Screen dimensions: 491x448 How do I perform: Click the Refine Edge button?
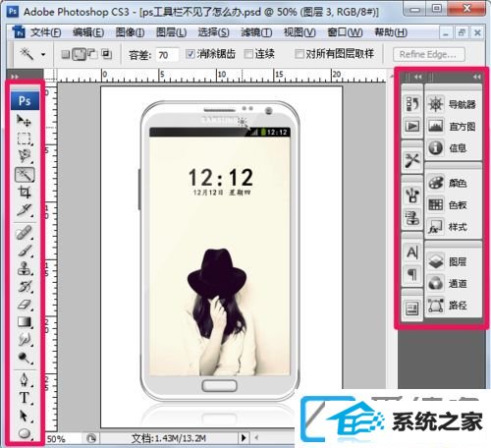tap(429, 55)
